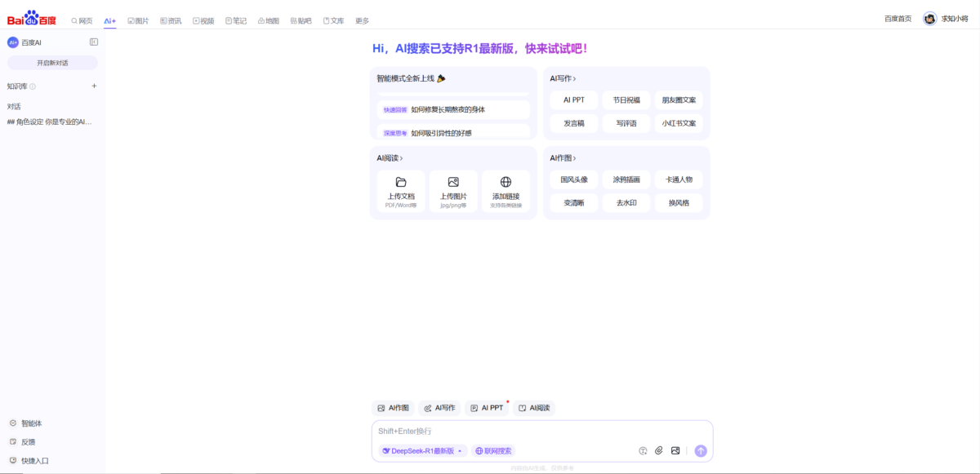Click the AI阅读 chip above input box
Screen dimensions: 980x474
(534, 408)
